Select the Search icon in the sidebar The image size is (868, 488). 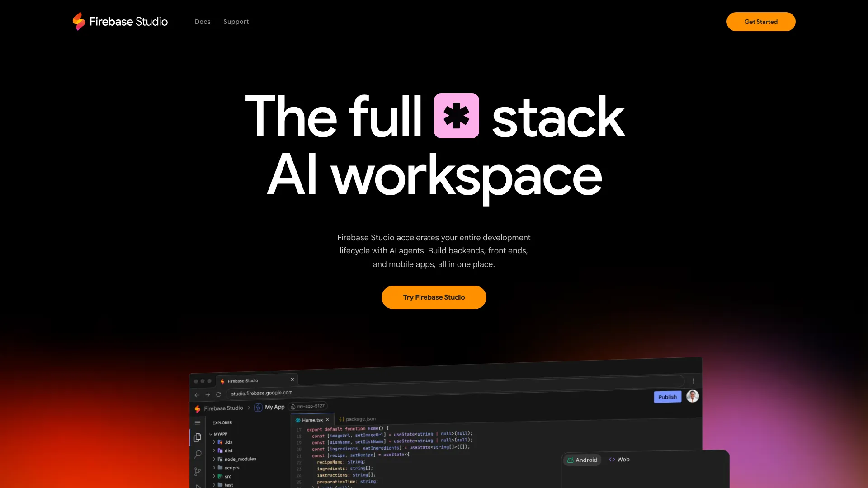coord(197,454)
